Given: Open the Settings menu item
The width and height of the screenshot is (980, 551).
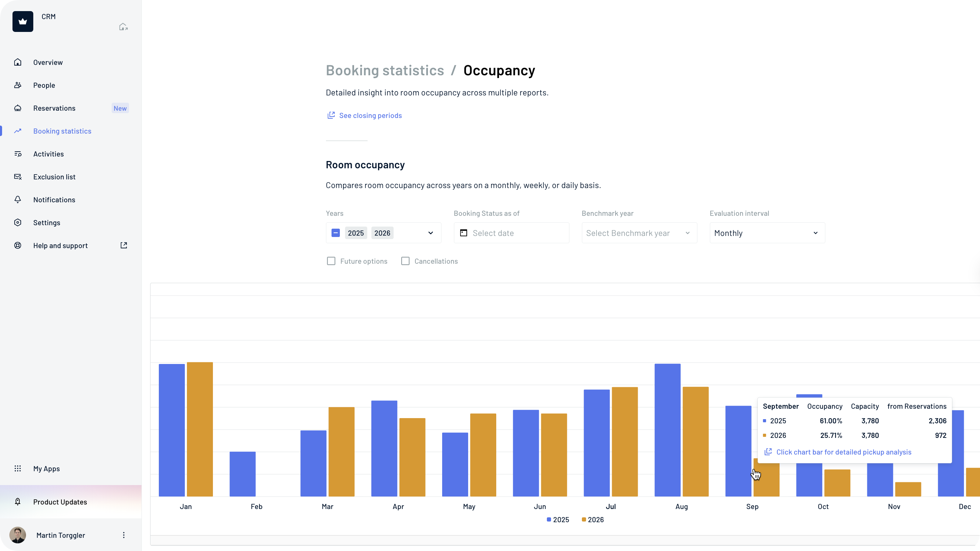Looking at the screenshot, I should pyautogui.click(x=71, y=222).
